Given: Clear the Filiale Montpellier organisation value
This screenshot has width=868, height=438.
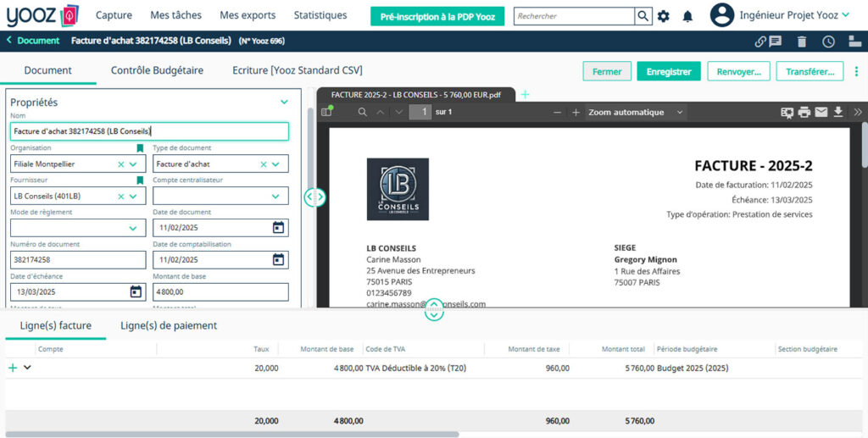Looking at the screenshot, I should coord(120,164).
